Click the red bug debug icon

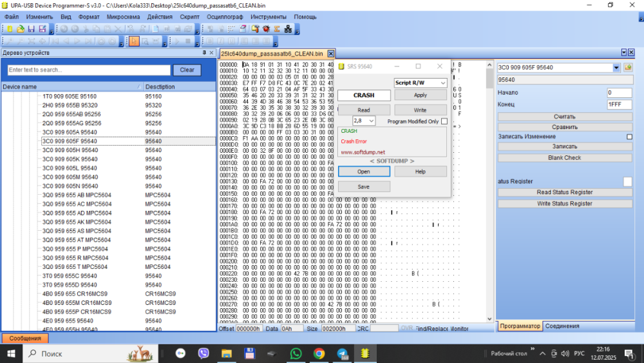pyautogui.click(x=266, y=29)
